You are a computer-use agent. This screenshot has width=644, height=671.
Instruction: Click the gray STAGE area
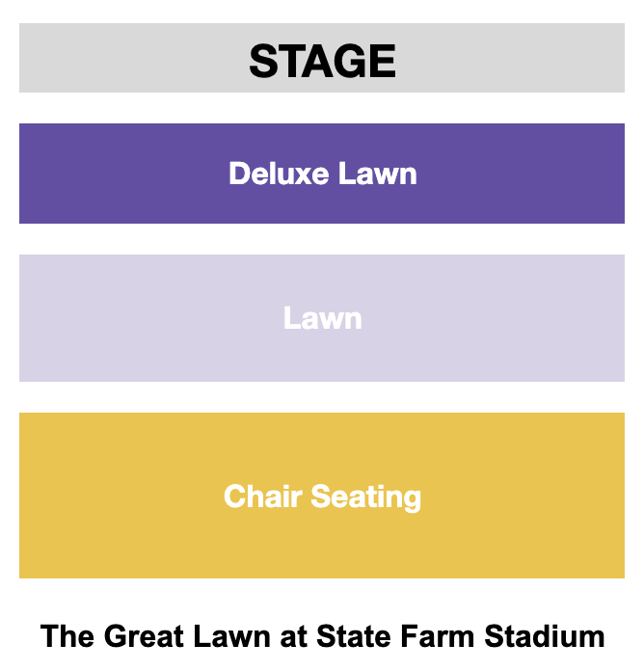pyautogui.click(x=322, y=59)
